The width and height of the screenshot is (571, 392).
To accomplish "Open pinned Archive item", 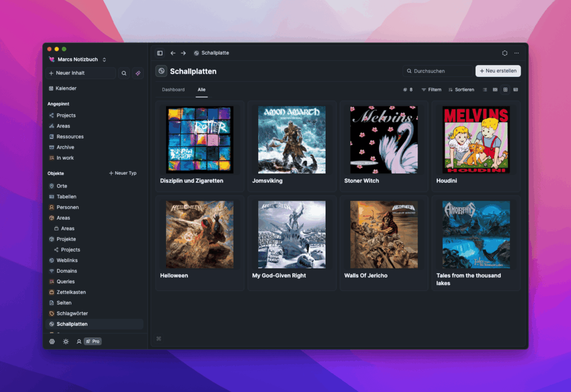I will click(x=94, y=147).
